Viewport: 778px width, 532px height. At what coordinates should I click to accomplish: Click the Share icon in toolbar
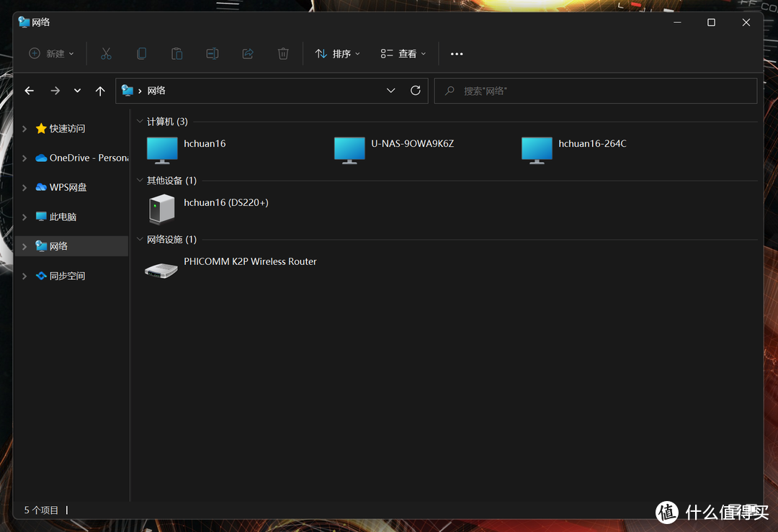coord(248,53)
